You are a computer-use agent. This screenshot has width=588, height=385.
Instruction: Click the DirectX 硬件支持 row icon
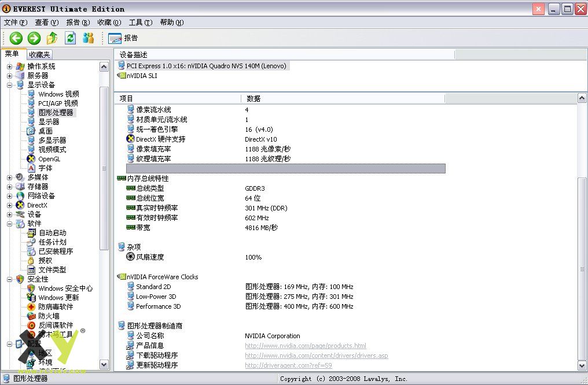pos(130,139)
